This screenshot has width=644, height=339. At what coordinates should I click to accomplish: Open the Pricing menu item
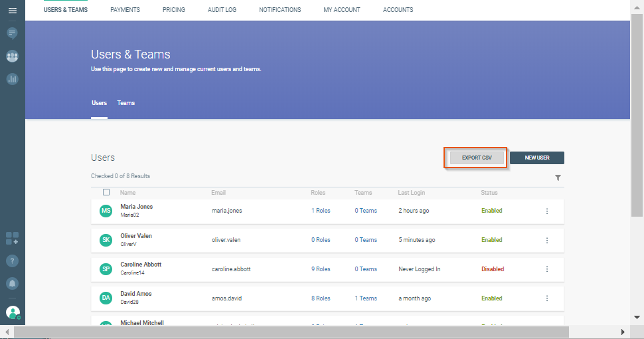click(x=174, y=10)
